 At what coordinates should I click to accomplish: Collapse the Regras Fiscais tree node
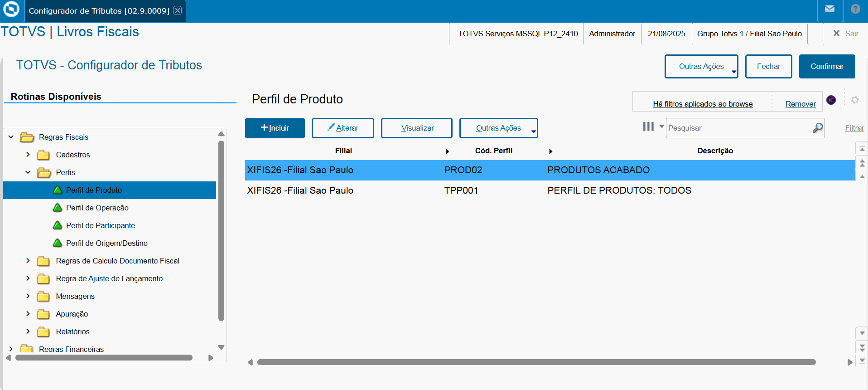[11, 137]
